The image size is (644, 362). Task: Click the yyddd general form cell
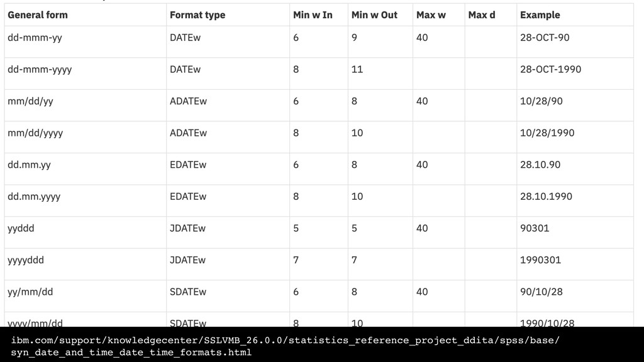click(x=21, y=229)
